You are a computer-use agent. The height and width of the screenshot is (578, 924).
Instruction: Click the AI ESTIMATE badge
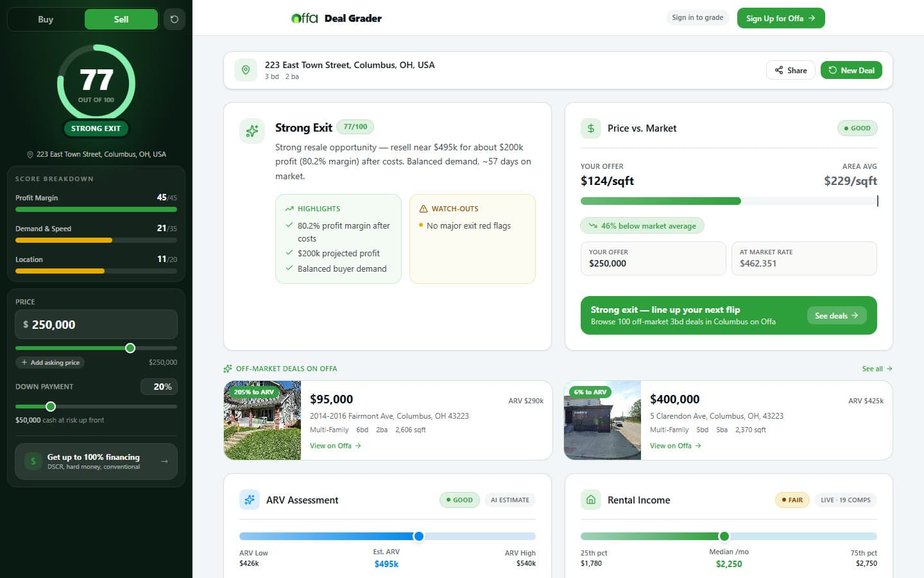510,500
